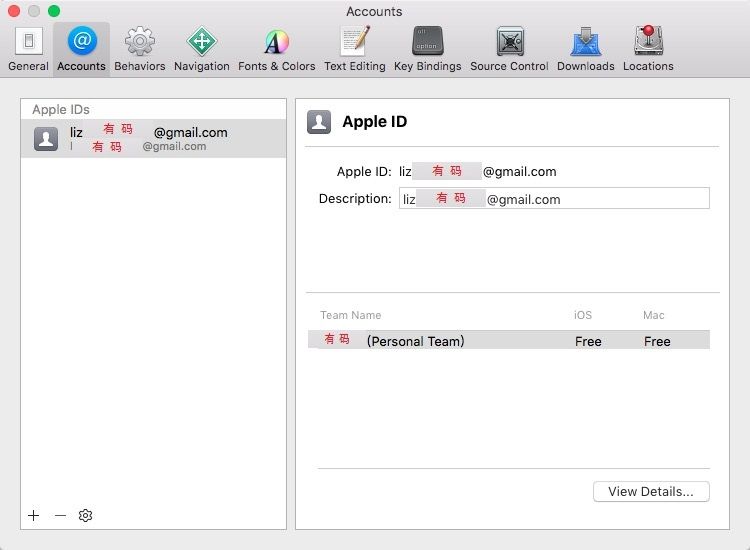Open the gear action menu below list

click(86, 515)
